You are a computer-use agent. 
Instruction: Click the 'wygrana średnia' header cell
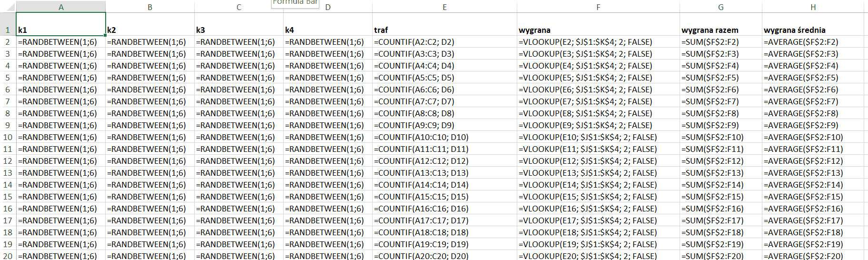pyautogui.click(x=813, y=30)
